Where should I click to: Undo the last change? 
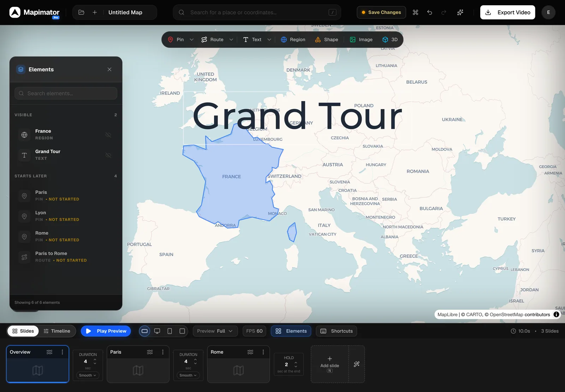tap(429, 12)
